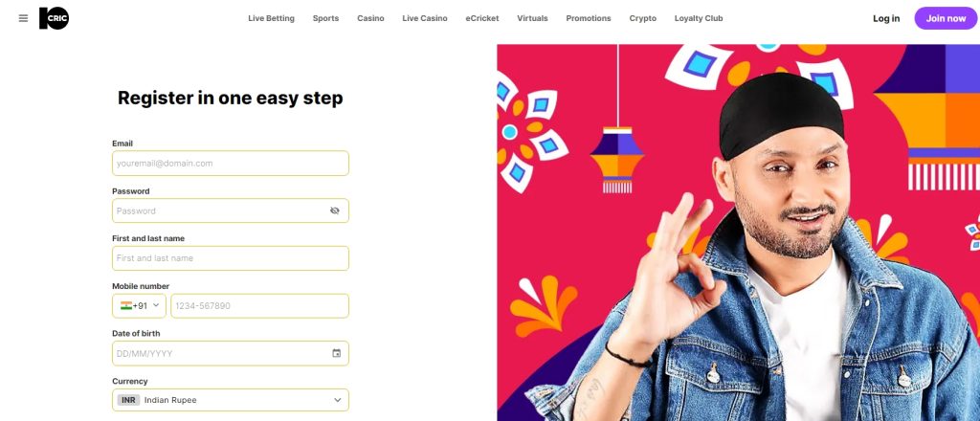Focus the Email input field
980x421 pixels.
coord(231,163)
